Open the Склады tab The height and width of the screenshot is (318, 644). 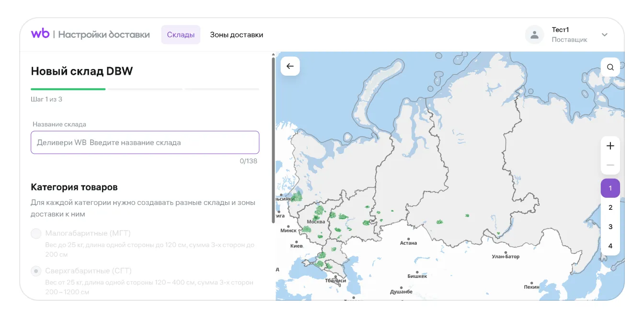pyautogui.click(x=181, y=34)
